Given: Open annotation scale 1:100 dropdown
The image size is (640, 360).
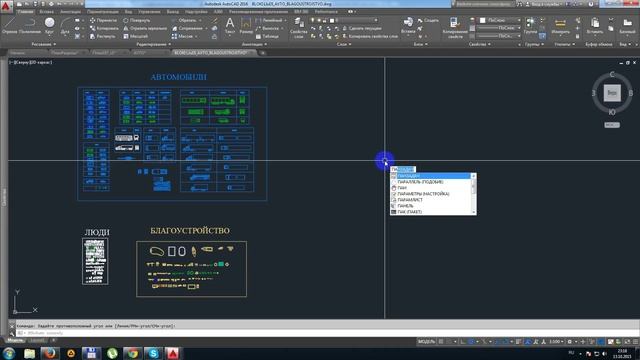Looking at the screenshot, I should [556, 342].
